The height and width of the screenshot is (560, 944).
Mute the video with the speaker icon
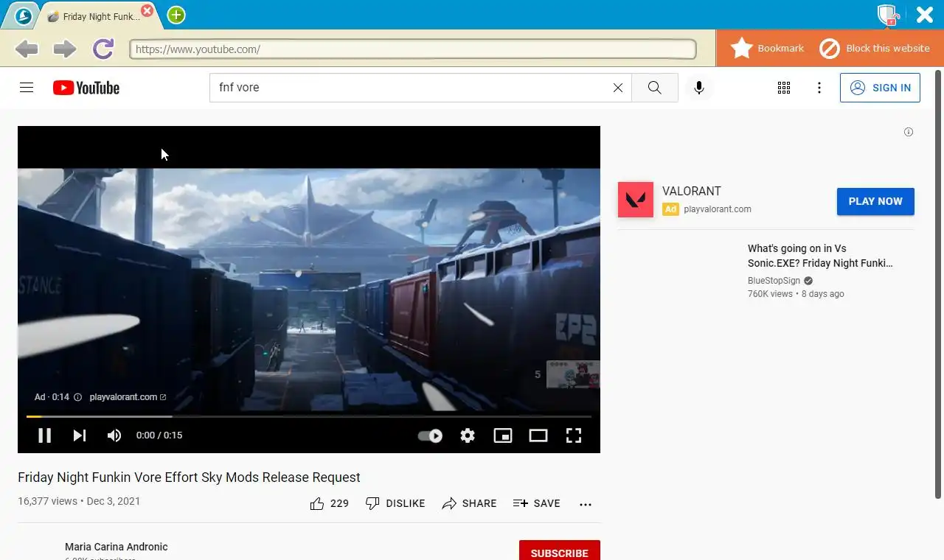(x=114, y=435)
